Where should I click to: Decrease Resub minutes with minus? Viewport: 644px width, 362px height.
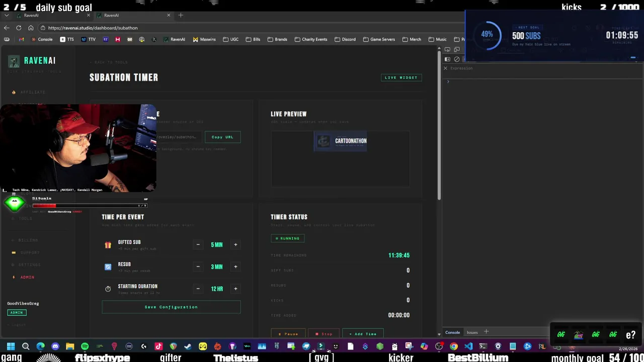(x=198, y=266)
